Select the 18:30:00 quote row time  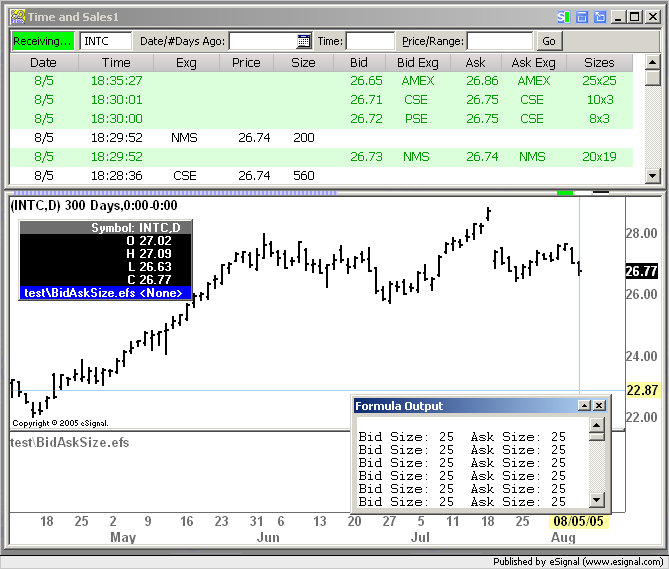coord(116,119)
